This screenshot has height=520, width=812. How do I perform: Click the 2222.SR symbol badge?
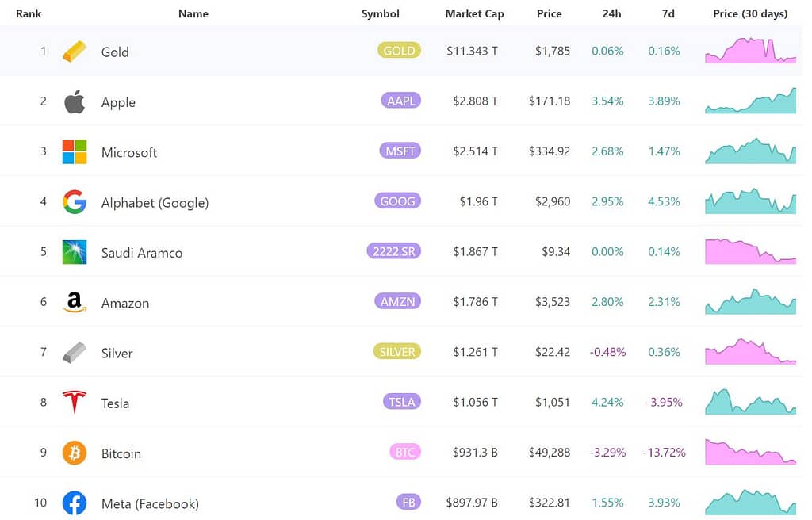(x=394, y=251)
